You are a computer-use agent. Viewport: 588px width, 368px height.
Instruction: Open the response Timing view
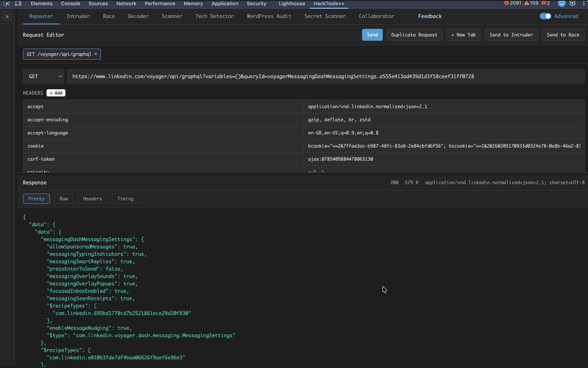tap(125, 199)
